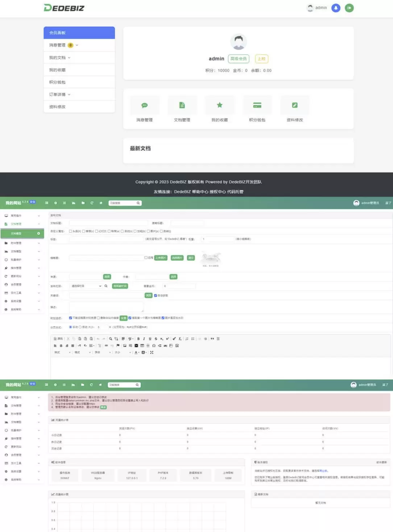Check the 头条[h] attribute checkbox
The height and width of the screenshot is (532, 393).
tap(71, 231)
